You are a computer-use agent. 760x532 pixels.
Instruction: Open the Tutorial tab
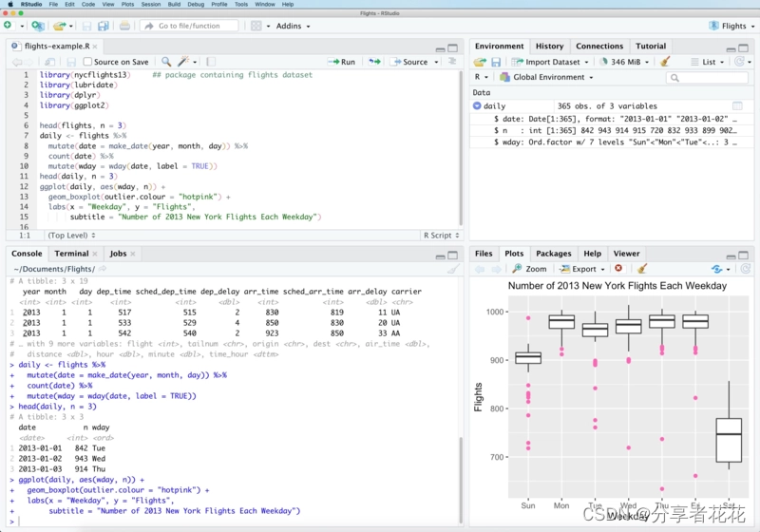point(651,46)
